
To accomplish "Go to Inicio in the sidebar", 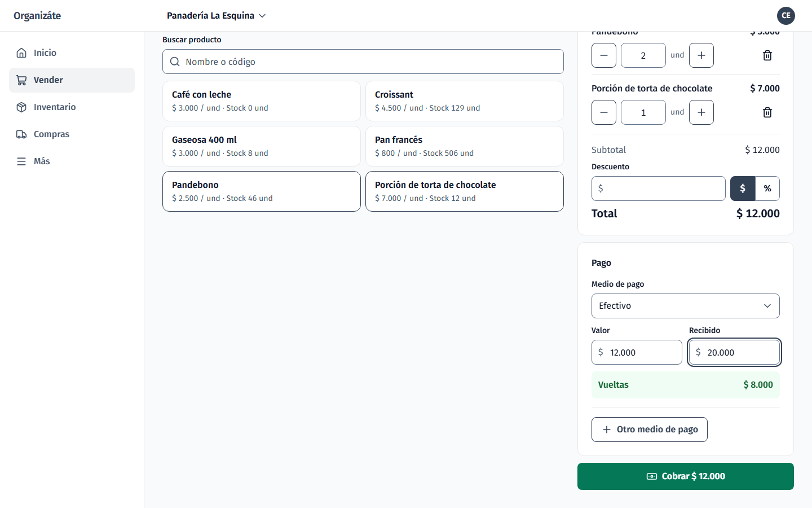I will tap(72, 52).
